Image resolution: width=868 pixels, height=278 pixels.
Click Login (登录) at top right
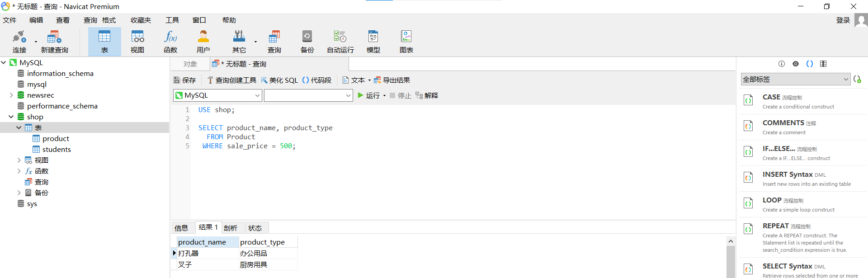click(x=843, y=20)
